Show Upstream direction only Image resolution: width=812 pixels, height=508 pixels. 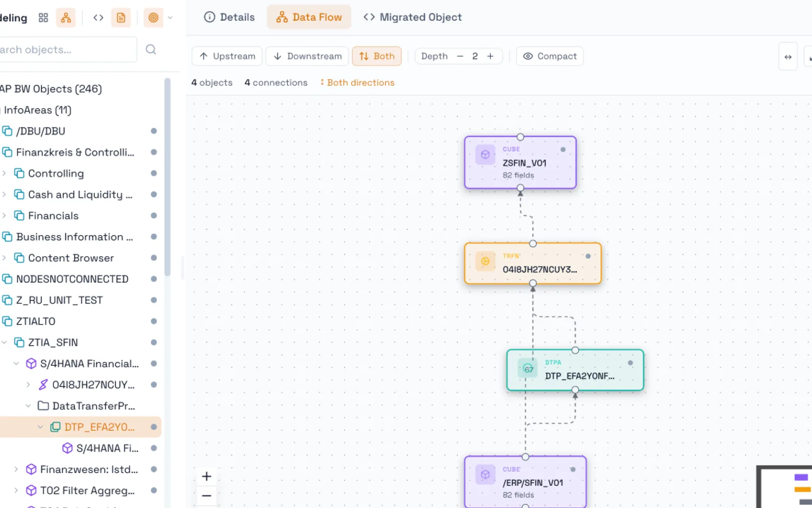[227, 56]
